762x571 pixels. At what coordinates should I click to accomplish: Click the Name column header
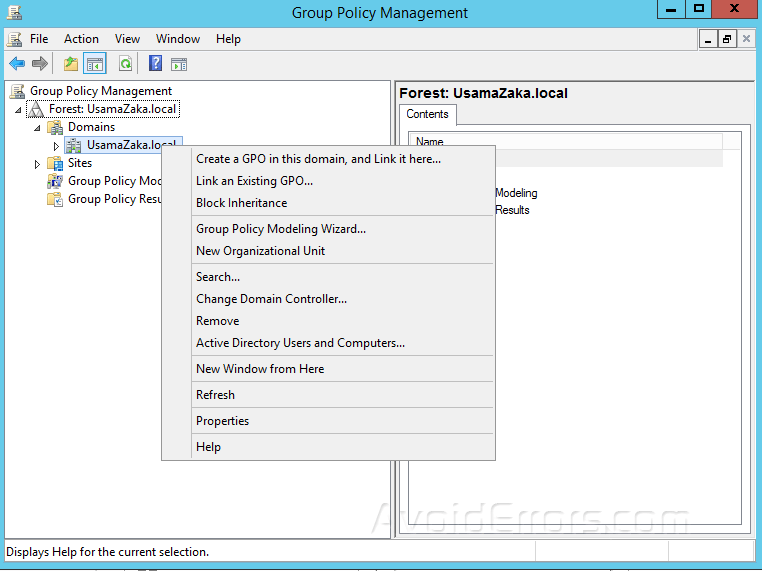(x=567, y=141)
